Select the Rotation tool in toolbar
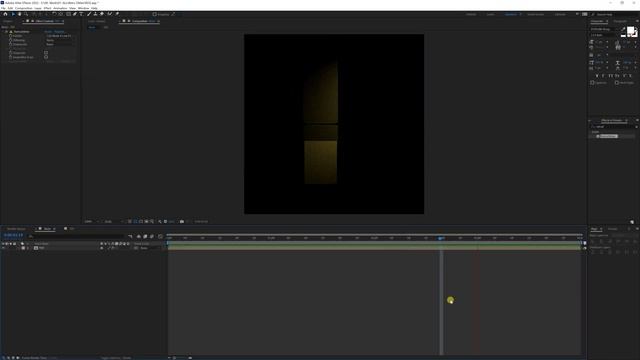The height and width of the screenshot is (360, 640). tap(54, 14)
